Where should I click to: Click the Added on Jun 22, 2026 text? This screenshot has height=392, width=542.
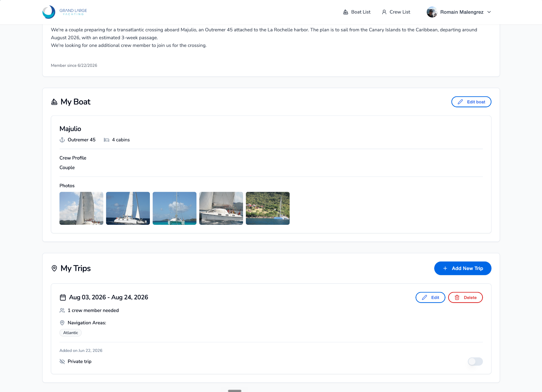click(81, 350)
